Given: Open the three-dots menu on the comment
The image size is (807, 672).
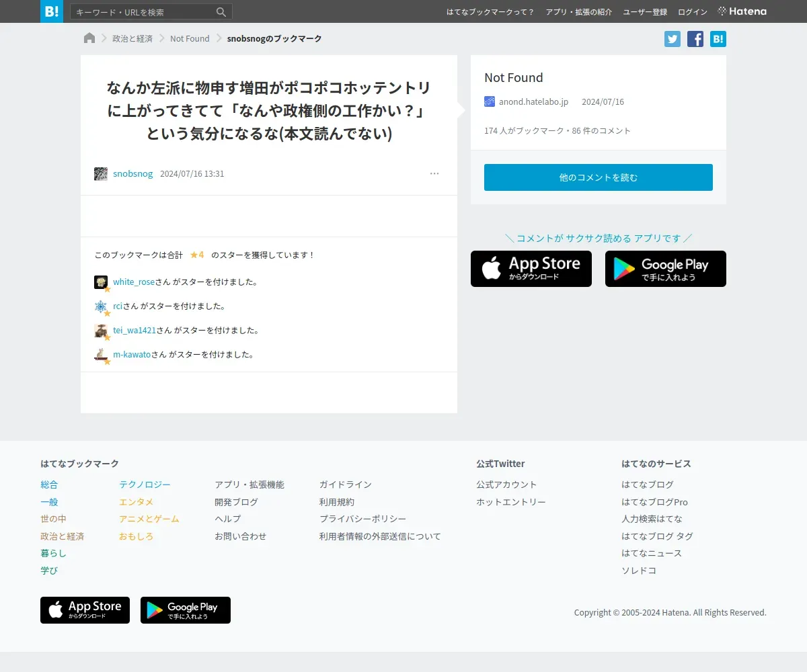Looking at the screenshot, I should (434, 173).
